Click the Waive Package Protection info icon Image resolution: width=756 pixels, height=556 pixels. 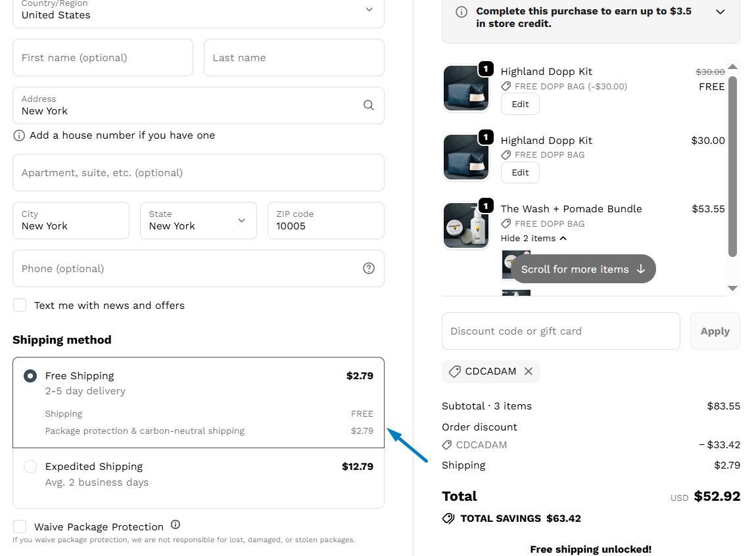point(176,524)
